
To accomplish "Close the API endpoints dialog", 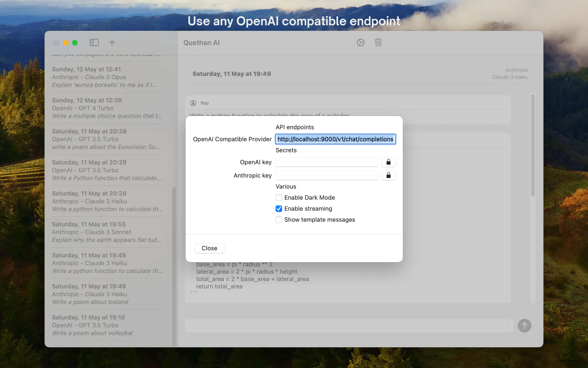I will 209,248.
